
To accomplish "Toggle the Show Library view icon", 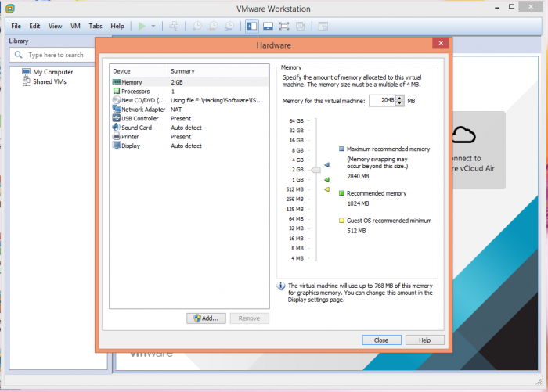I will 252,26.
